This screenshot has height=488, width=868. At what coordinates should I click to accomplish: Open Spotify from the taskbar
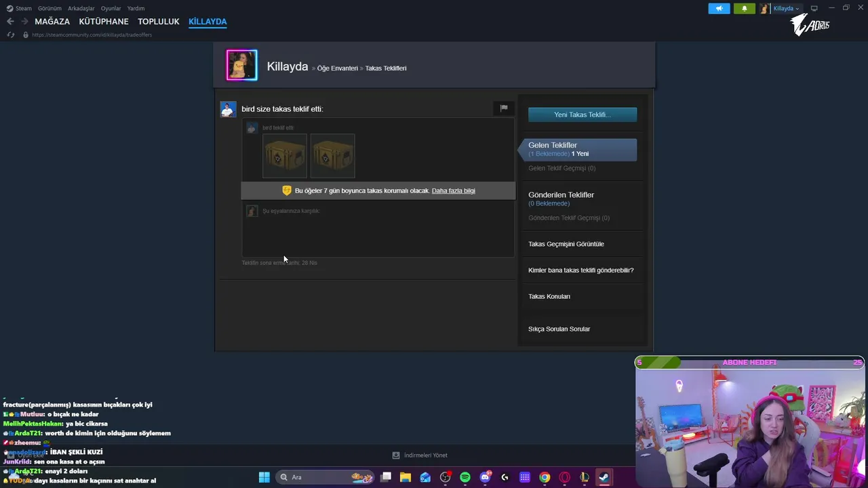point(465,477)
